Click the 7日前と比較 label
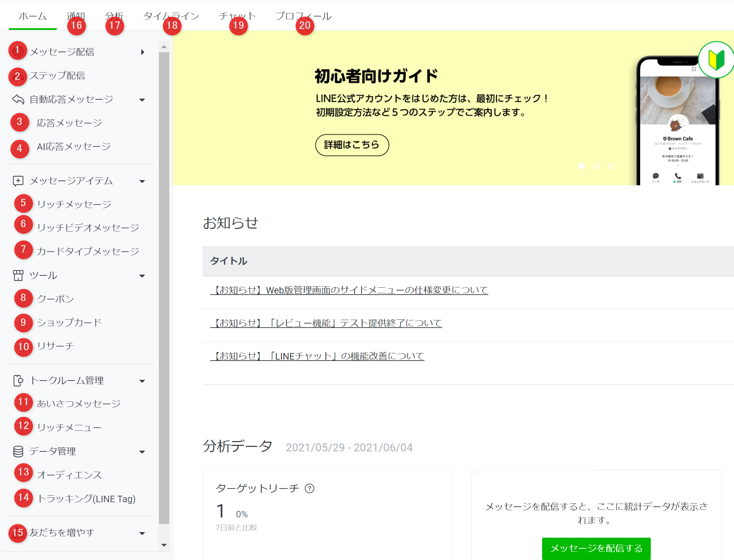734x560 pixels. point(237,528)
